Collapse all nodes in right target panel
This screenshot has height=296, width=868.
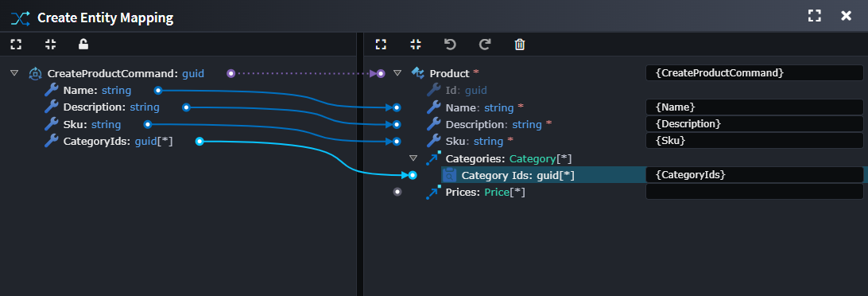(x=416, y=45)
